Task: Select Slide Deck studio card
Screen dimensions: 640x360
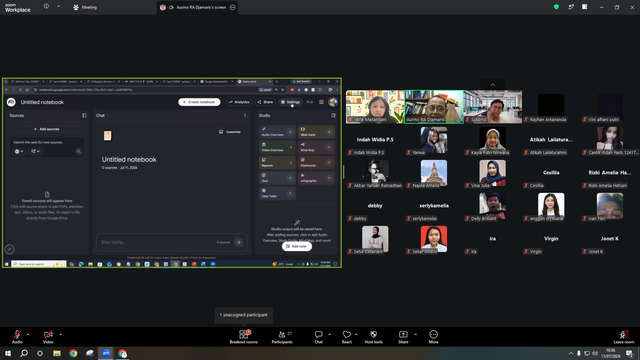Action: 316,132
